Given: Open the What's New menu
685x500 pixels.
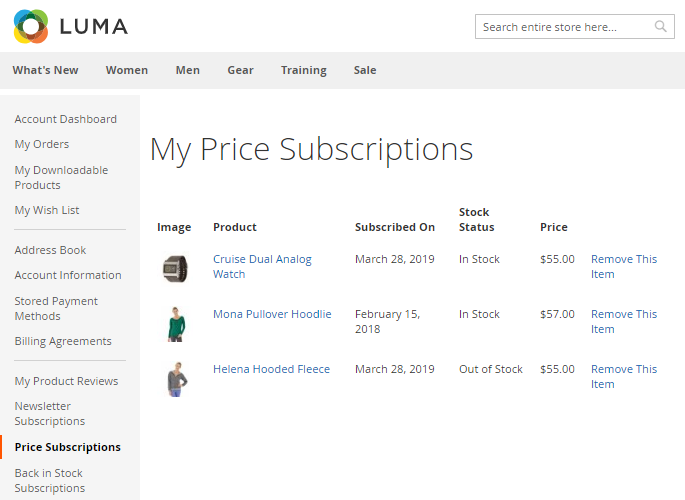Looking at the screenshot, I should pyautogui.click(x=45, y=70).
